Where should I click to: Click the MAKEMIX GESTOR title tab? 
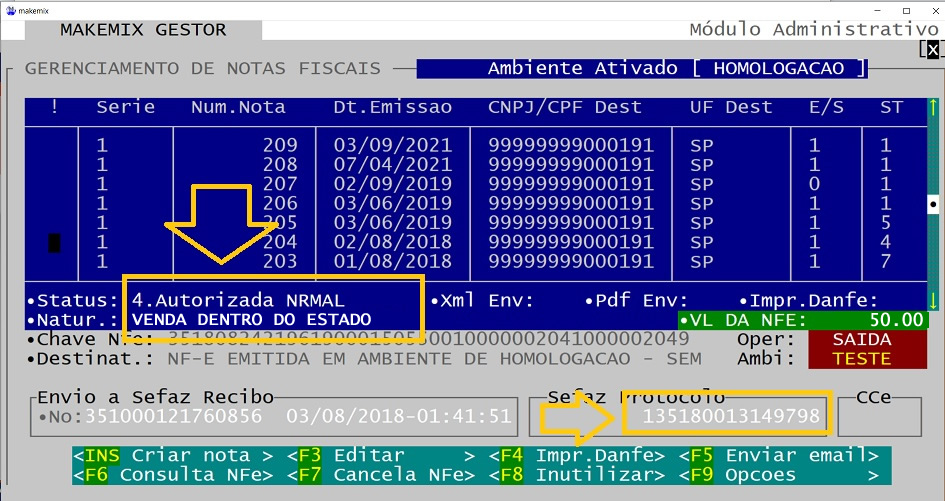coord(143,30)
